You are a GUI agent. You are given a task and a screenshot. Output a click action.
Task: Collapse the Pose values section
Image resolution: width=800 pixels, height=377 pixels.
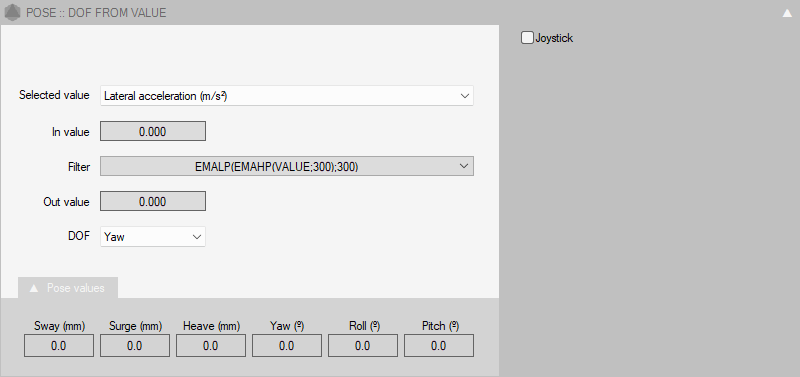(68, 288)
